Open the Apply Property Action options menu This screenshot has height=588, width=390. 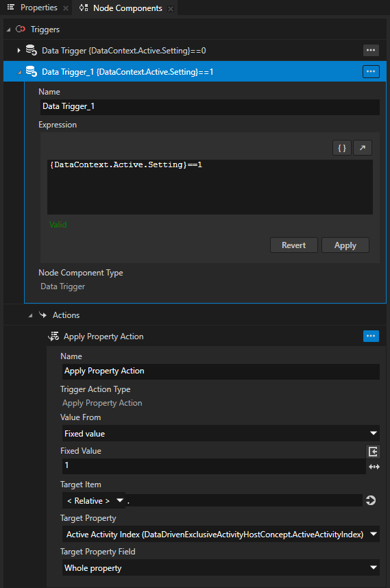371,336
